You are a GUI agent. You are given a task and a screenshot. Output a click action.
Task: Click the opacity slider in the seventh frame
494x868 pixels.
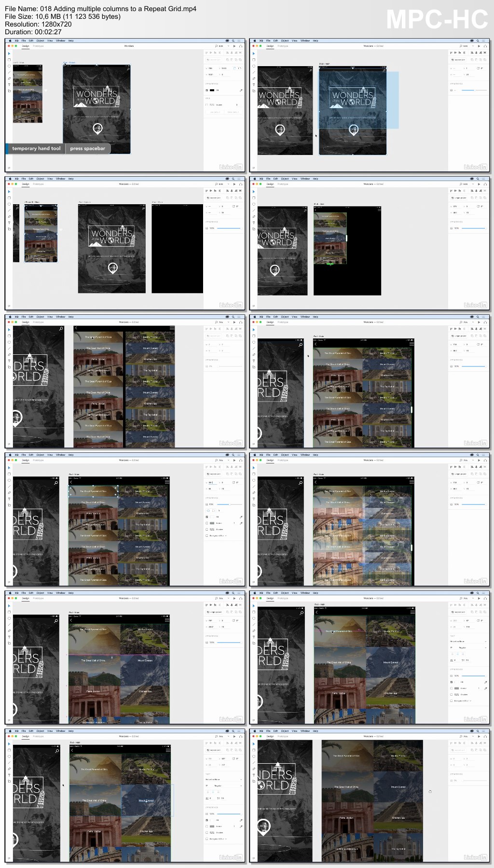(231, 504)
